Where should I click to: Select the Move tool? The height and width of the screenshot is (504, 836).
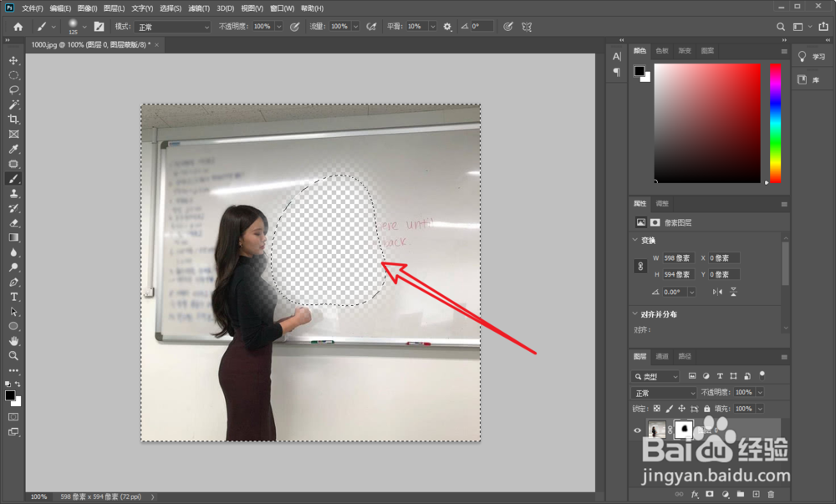(14, 61)
